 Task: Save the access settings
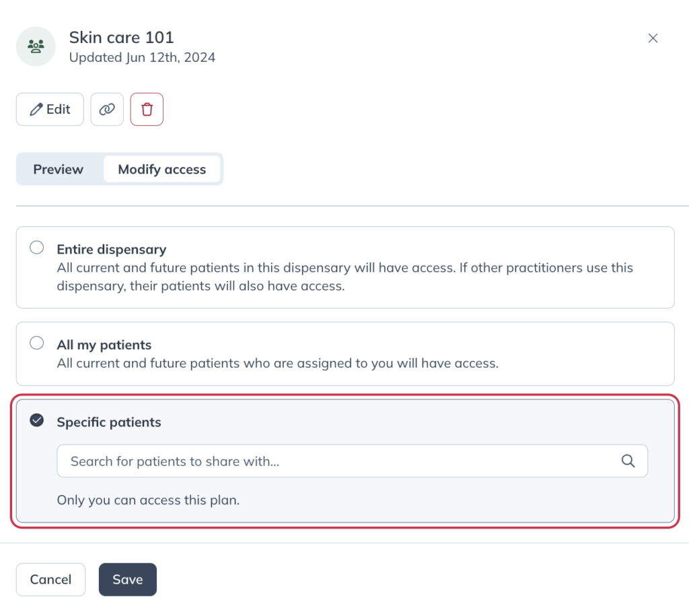[127, 580]
